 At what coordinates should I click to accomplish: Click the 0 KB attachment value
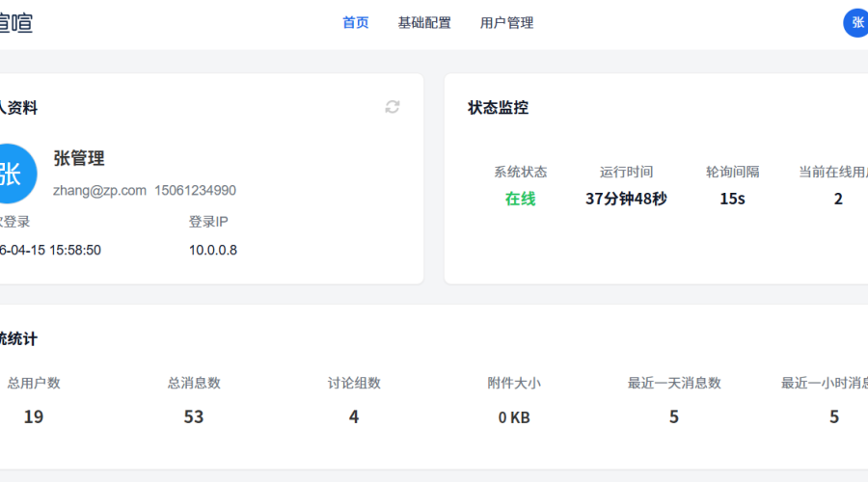[x=514, y=417]
